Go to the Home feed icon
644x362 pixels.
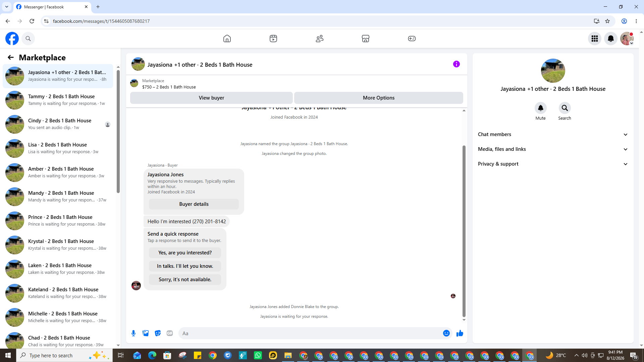point(227,39)
